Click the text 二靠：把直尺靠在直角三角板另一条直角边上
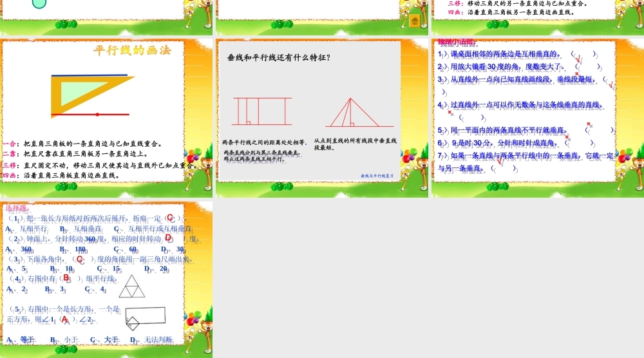Screen dimensions: 644x358 point(75,153)
